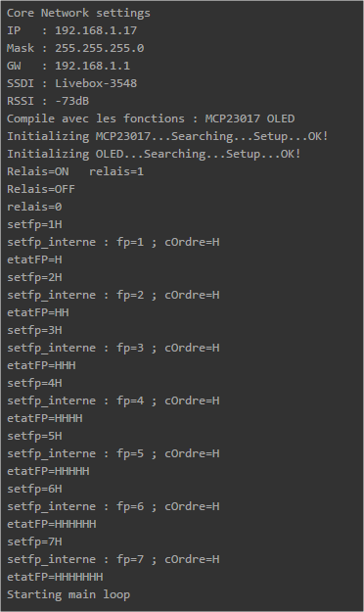Click the 'Starting main loop' line
The width and height of the screenshot is (364, 612).
tap(68, 594)
